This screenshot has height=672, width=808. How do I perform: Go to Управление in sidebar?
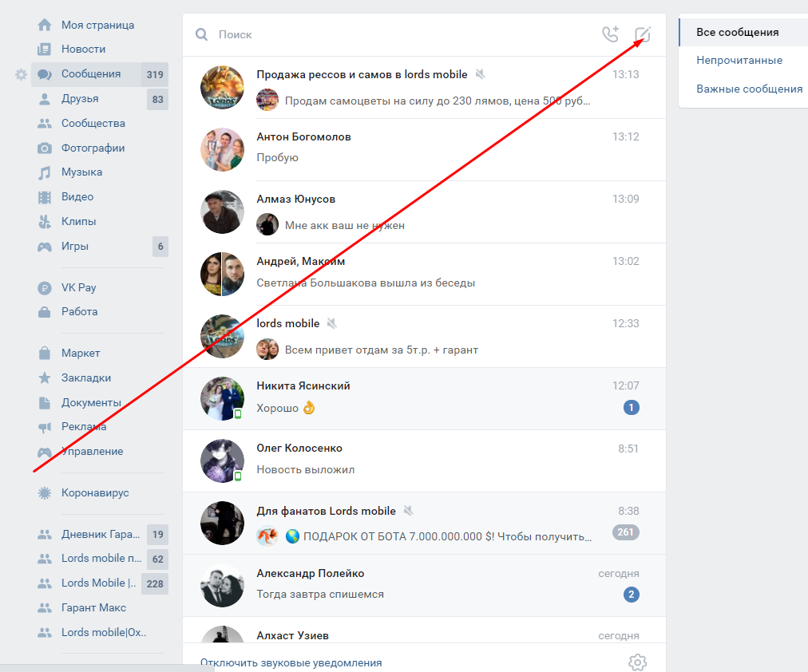tap(93, 452)
